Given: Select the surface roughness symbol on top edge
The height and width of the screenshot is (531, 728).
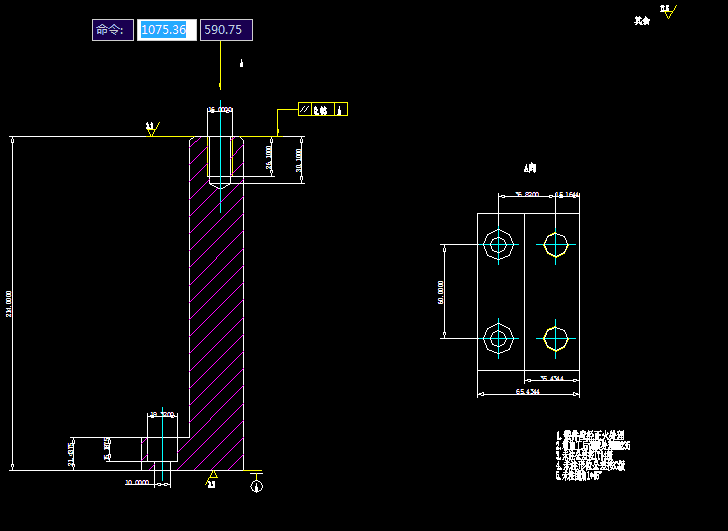Looking at the screenshot, I should [152, 129].
